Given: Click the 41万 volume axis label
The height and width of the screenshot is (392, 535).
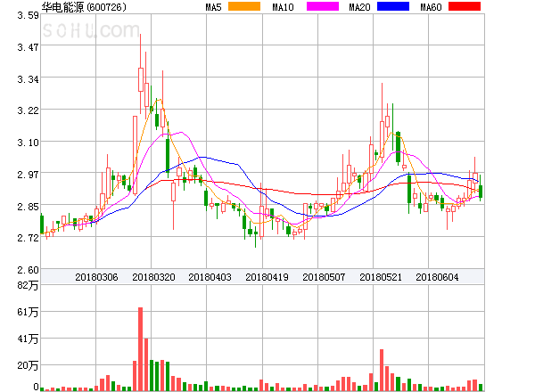Looking at the screenshot, I should pos(28,339).
